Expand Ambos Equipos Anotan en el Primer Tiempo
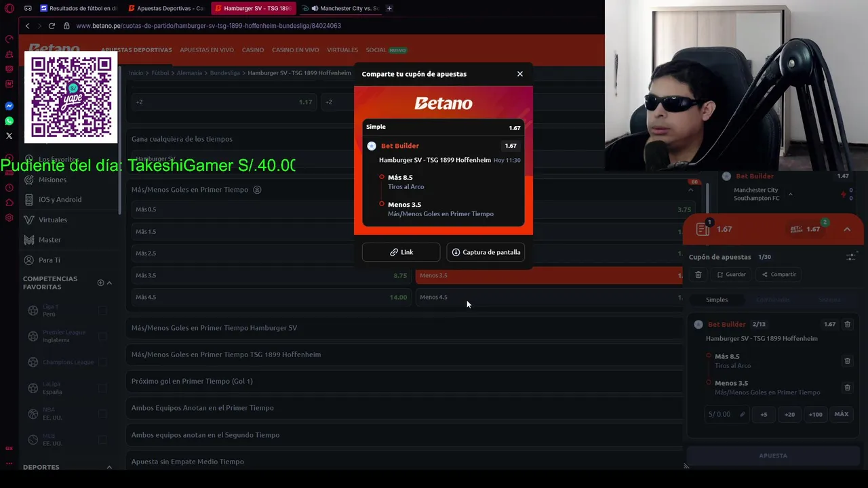This screenshot has height=488, width=868. pos(405,408)
